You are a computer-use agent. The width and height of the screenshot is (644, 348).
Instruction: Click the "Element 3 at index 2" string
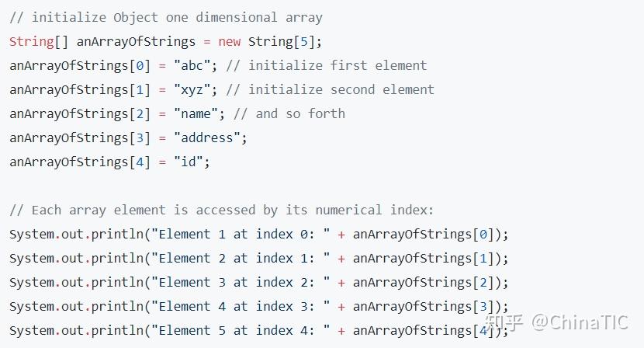(x=242, y=282)
